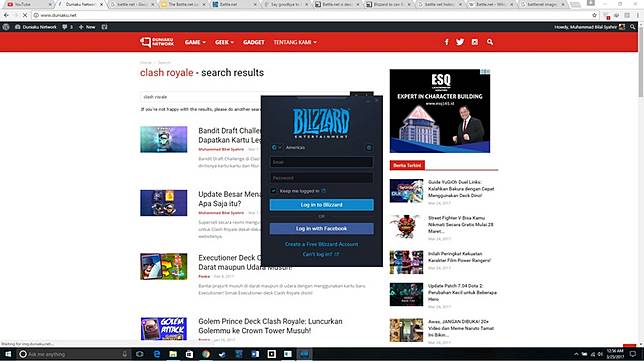Open the Bandit Draft Challenge article thumbnail
644x362 pixels.
(163, 139)
